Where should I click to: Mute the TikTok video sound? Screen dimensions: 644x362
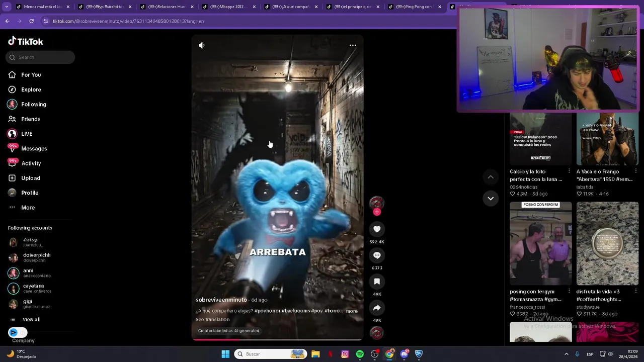tap(202, 45)
